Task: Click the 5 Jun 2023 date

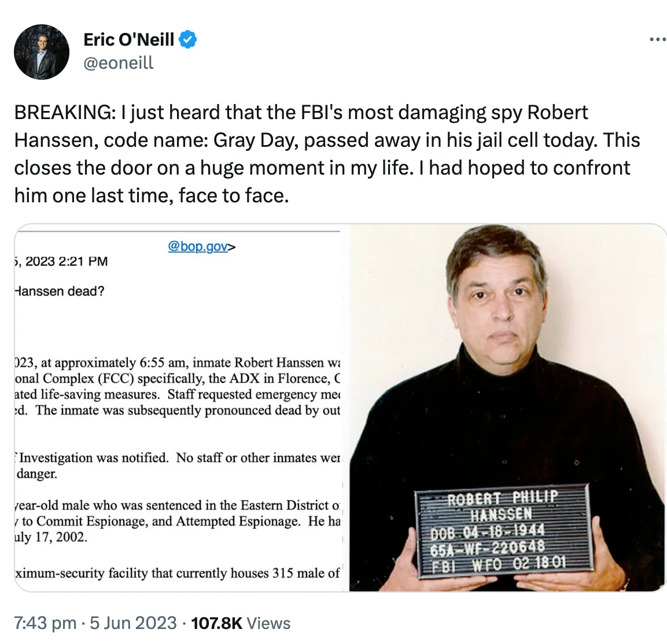Action: [133, 623]
